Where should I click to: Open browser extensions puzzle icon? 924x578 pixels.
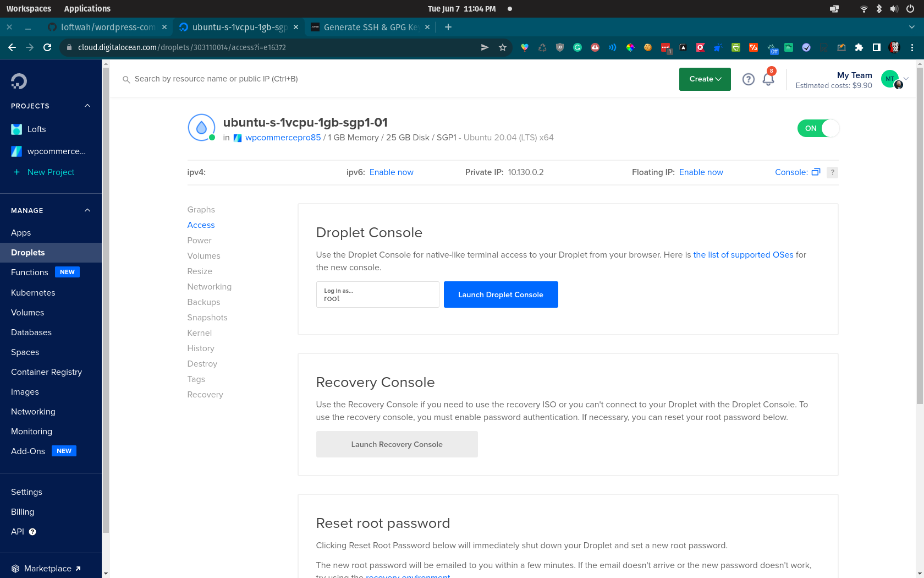[x=859, y=47]
